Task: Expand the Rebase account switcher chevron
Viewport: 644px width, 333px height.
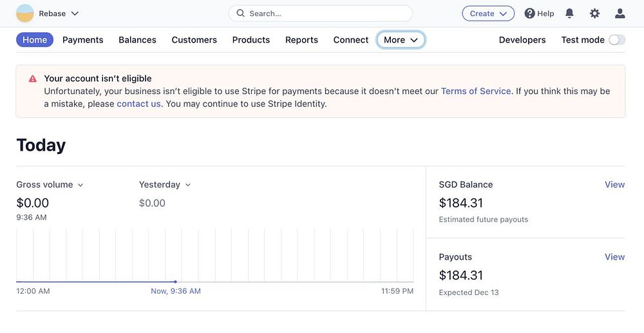Action: pos(75,14)
